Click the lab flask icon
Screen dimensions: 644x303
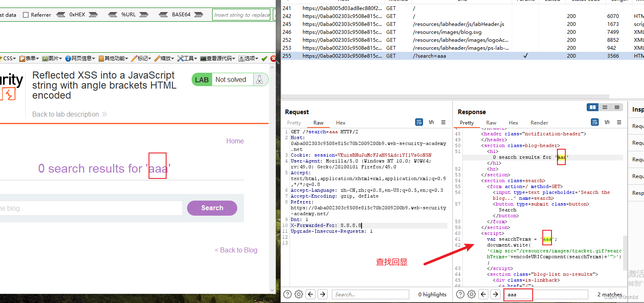259,80
